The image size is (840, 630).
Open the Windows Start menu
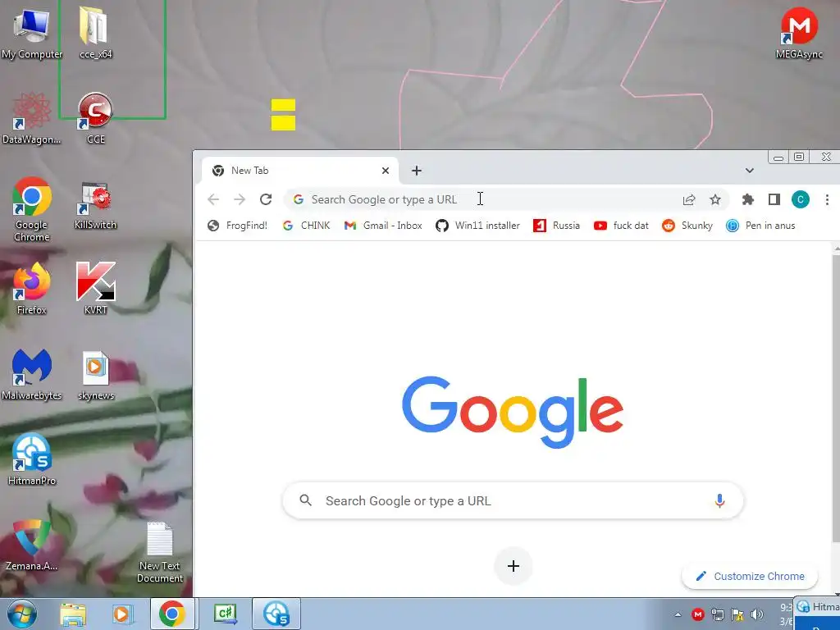pyautogui.click(x=22, y=614)
